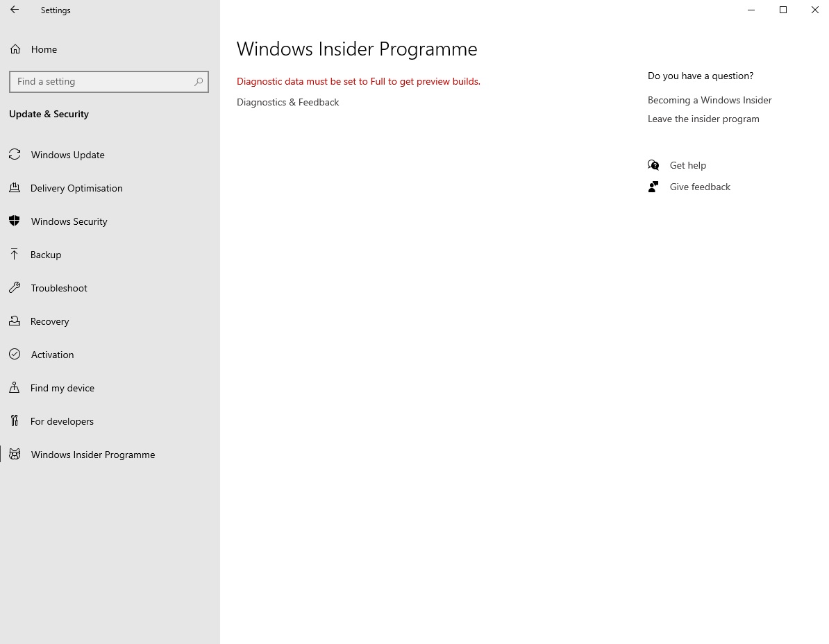Click Windows Insider Programme page title
Image resolution: width=829 pixels, height=644 pixels.
pos(357,49)
